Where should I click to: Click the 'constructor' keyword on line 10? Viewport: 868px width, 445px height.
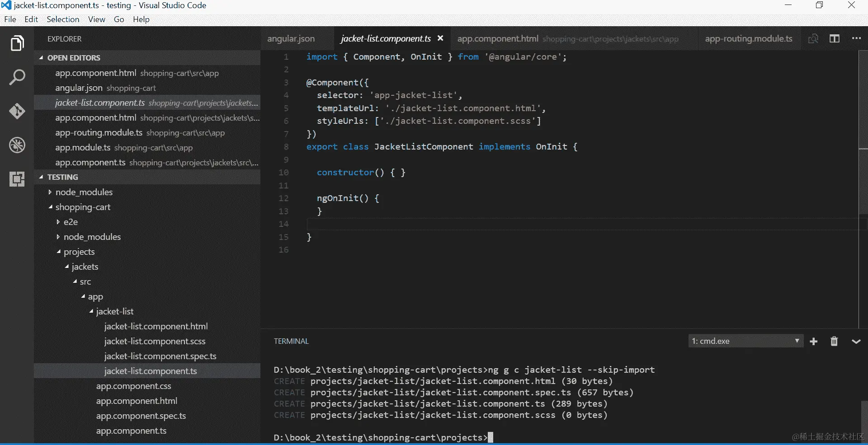(x=345, y=173)
